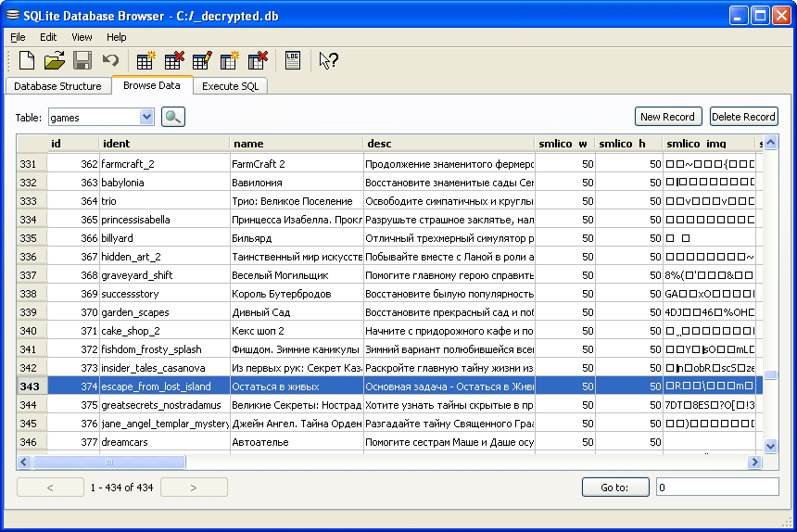This screenshot has width=797, height=532.
Task: Open the Edit menu
Action: (x=48, y=37)
